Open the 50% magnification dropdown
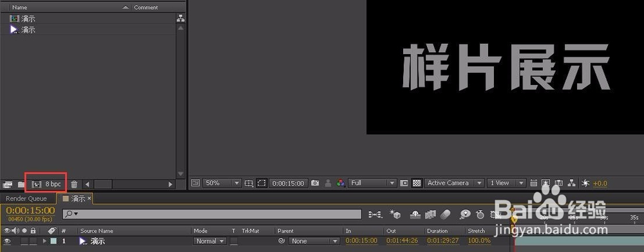The width and height of the screenshot is (644, 252). [x=222, y=183]
